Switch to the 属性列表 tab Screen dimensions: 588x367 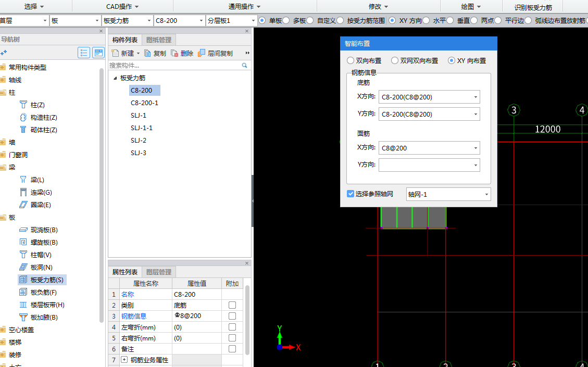[125, 272]
